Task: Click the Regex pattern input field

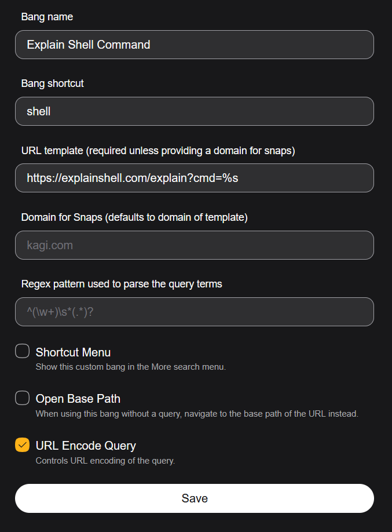Action: (195, 312)
